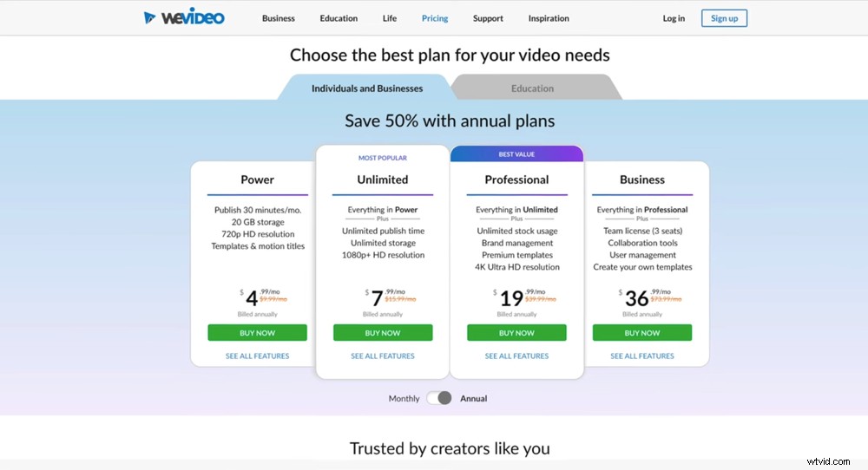The width and height of the screenshot is (868, 470).
Task: Purchase the Professional plan
Action: [x=516, y=333]
